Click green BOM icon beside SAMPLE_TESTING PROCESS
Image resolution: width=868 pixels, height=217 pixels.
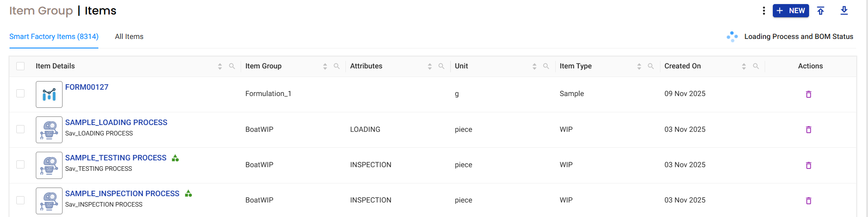[175, 158]
